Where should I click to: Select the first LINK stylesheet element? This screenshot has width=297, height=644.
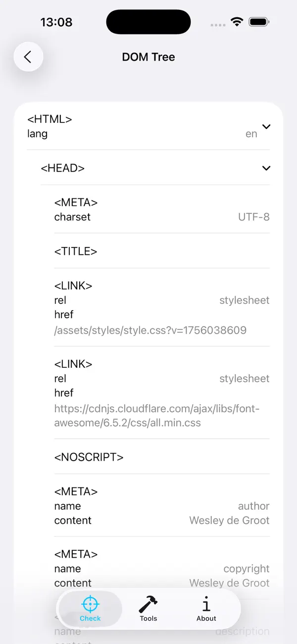pyautogui.click(x=148, y=307)
